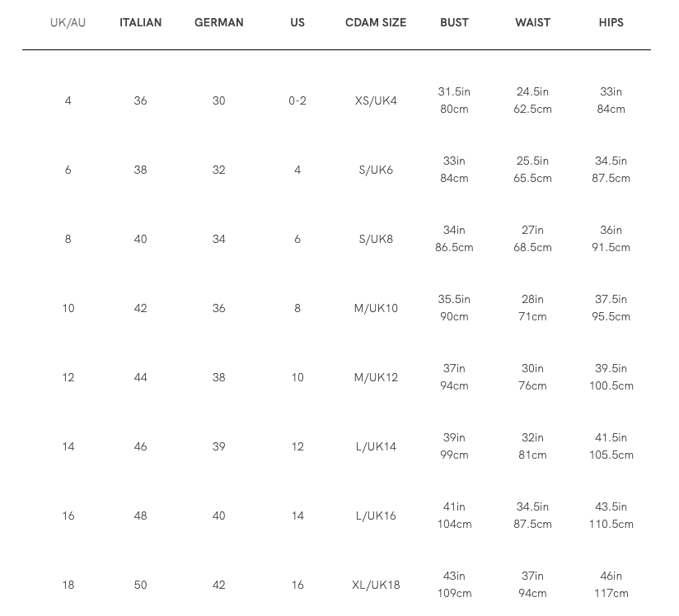Select the 31.5in bust measurement
This screenshot has height=616, width=679.
[454, 92]
